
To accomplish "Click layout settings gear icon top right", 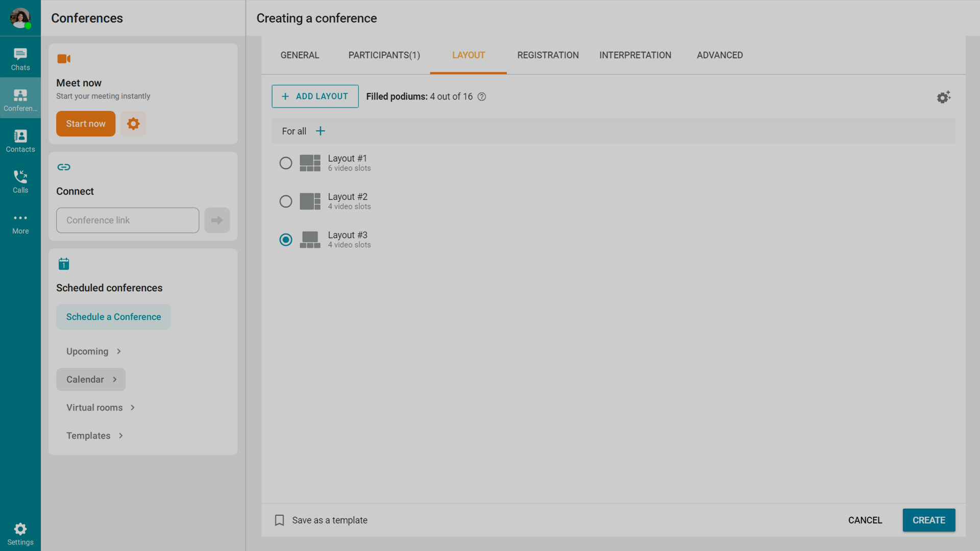I will pyautogui.click(x=943, y=97).
